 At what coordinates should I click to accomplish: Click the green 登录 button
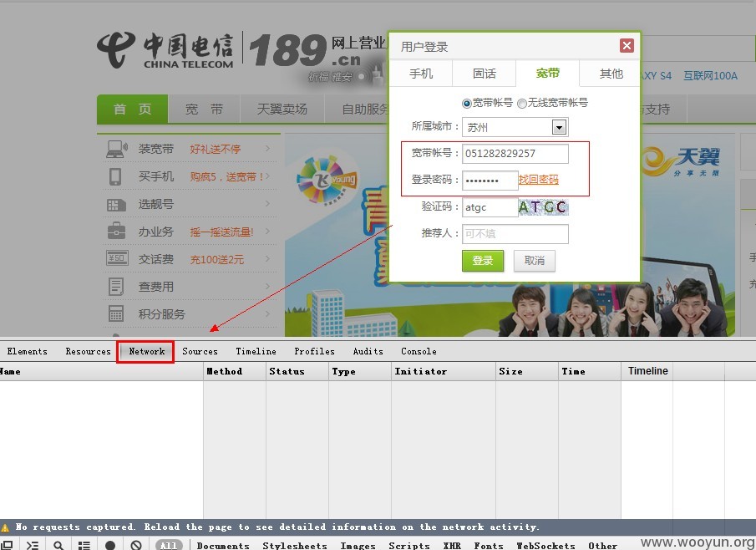[483, 261]
